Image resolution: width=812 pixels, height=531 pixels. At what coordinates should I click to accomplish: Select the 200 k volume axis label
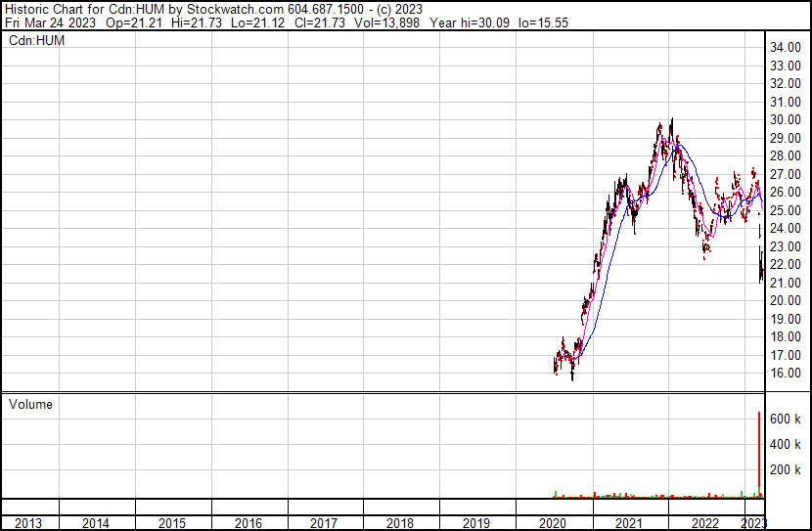click(x=787, y=469)
